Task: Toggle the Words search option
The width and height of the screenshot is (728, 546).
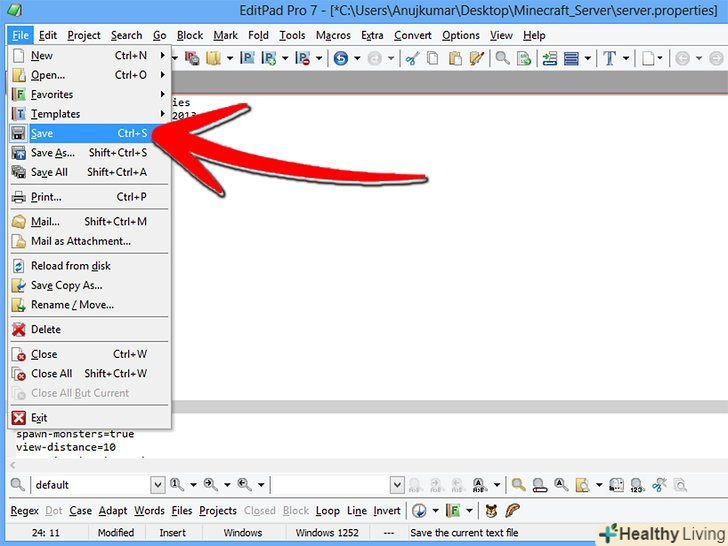Action: [150, 511]
